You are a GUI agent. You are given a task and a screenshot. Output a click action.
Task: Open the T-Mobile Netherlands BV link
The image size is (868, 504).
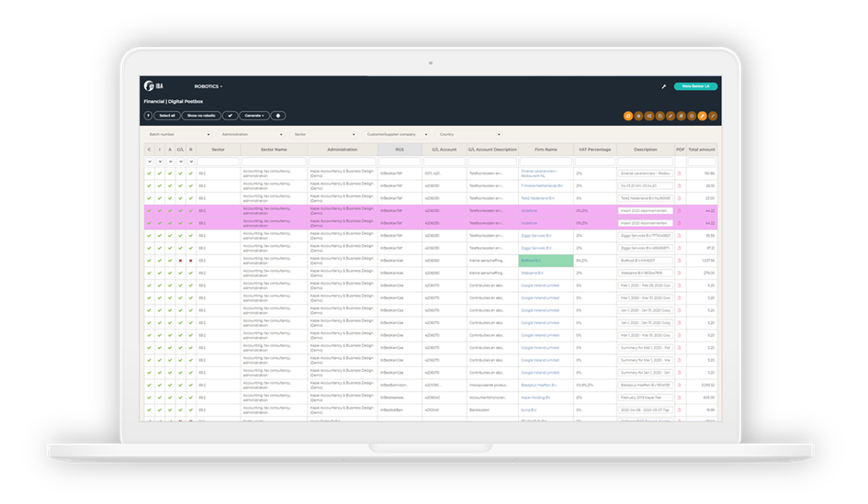[541, 185]
